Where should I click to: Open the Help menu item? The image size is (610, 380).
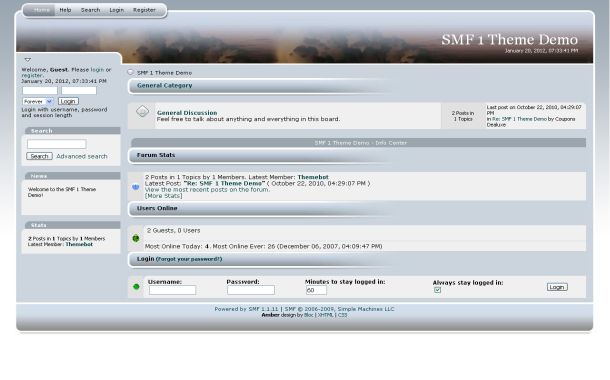pos(65,10)
